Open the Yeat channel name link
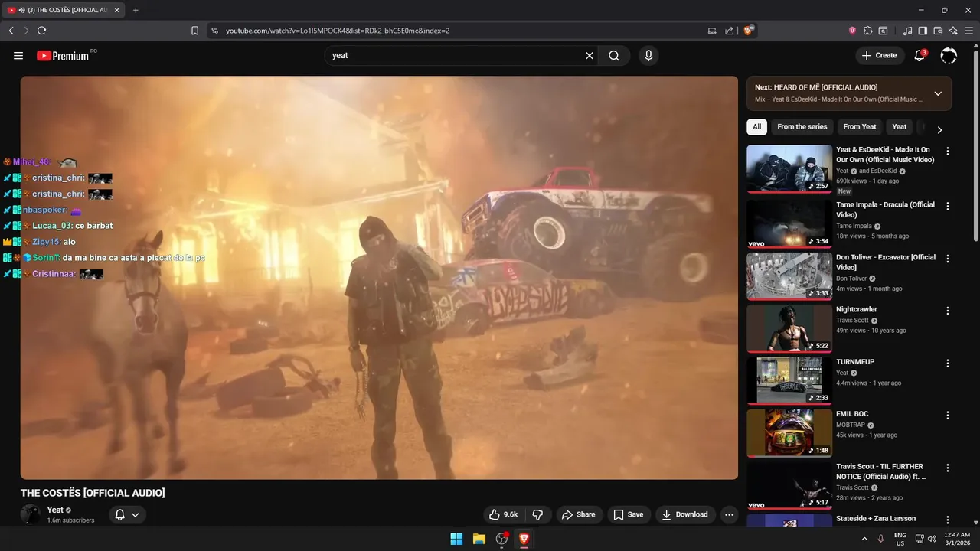 [55, 510]
